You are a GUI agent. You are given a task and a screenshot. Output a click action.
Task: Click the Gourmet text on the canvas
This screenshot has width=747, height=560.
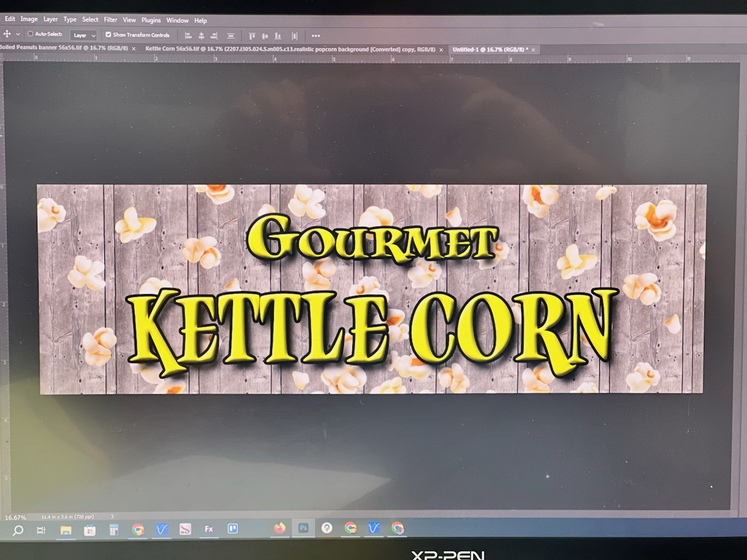coord(372,238)
